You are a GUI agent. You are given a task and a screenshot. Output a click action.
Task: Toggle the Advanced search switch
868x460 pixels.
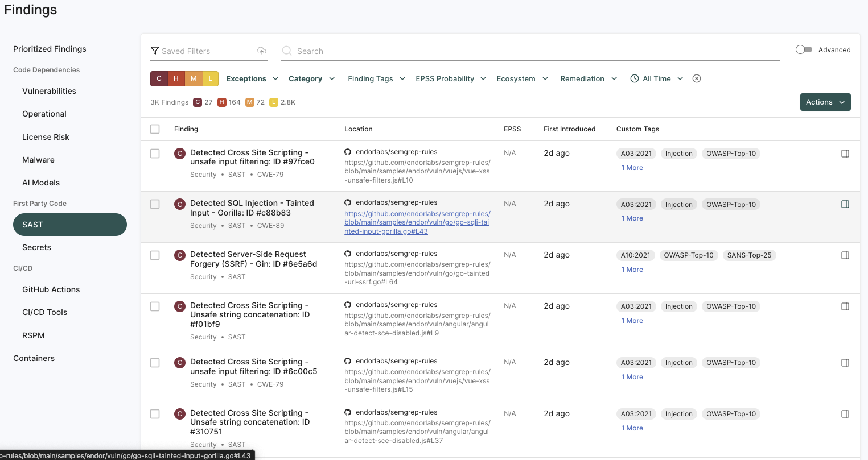point(804,49)
